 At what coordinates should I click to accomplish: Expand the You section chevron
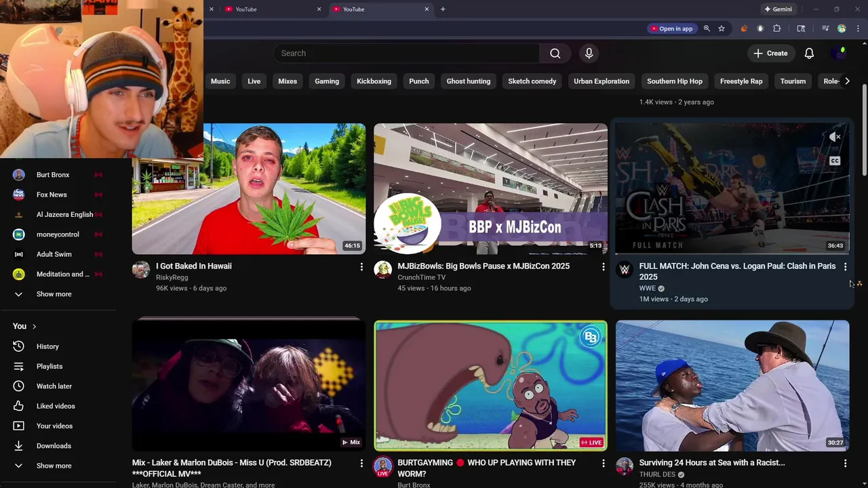click(34, 327)
